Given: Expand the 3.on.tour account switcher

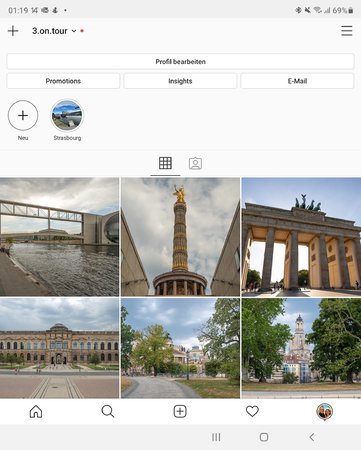Looking at the screenshot, I should pyautogui.click(x=54, y=31).
